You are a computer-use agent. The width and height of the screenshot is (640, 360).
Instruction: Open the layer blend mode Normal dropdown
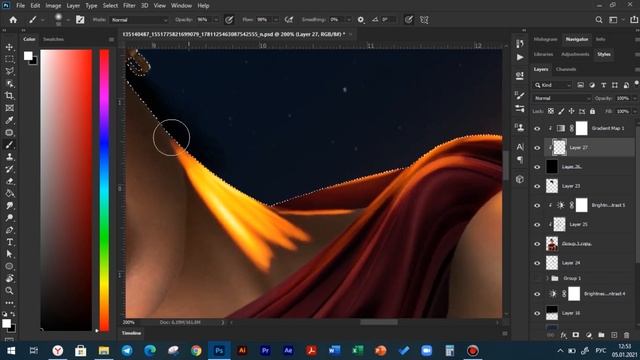(x=562, y=98)
